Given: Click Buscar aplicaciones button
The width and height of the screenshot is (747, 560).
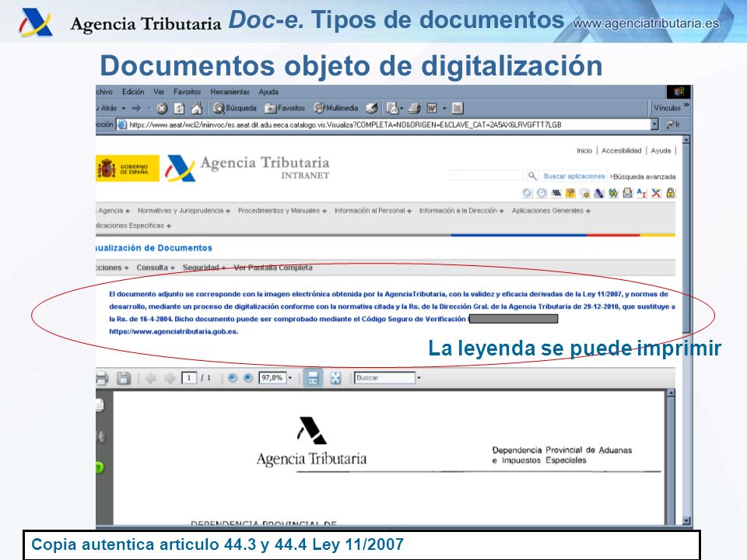Looking at the screenshot, I should pyautogui.click(x=574, y=177).
